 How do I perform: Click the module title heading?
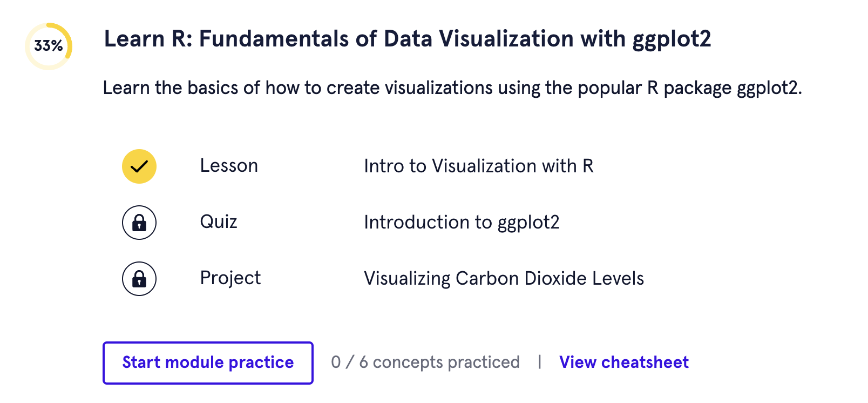point(407,39)
